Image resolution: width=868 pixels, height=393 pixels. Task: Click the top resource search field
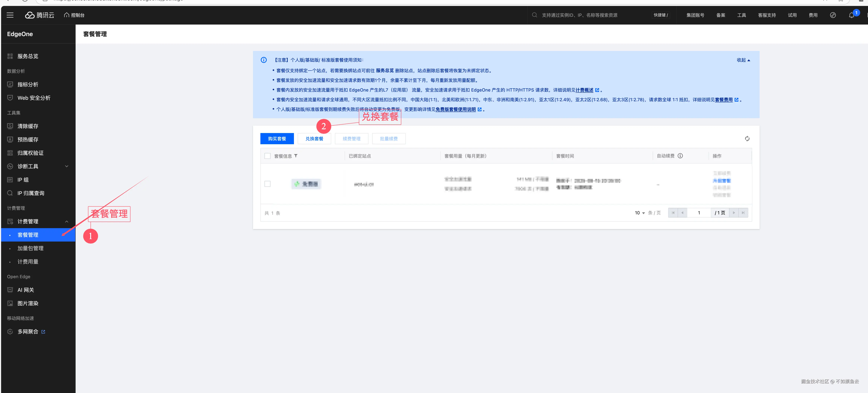(579, 15)
